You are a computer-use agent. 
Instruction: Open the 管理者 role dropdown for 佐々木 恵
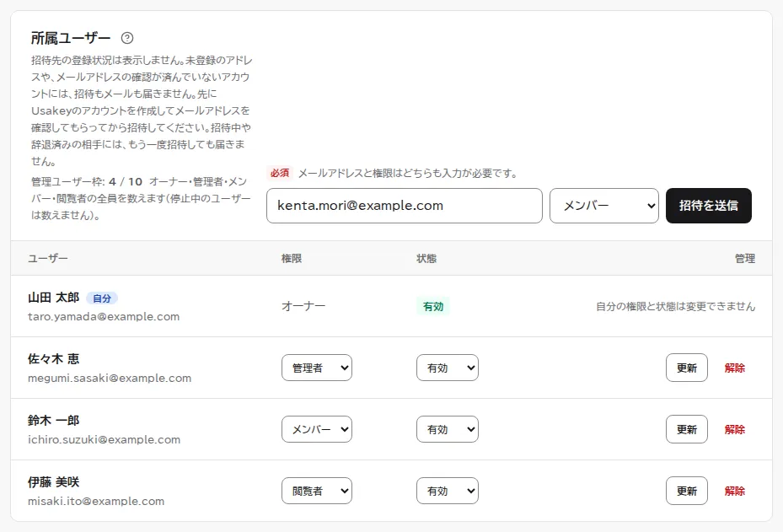(317, 368)
